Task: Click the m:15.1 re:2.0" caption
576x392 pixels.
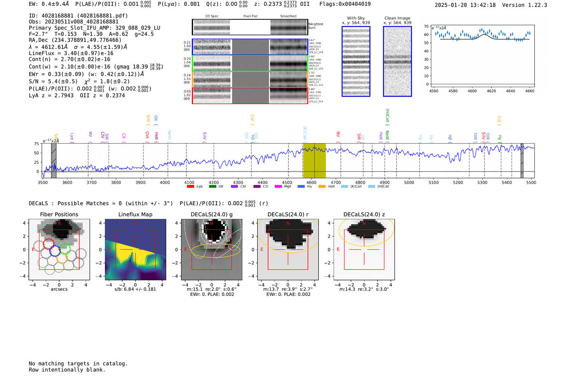Action: (x=212, y=289)
